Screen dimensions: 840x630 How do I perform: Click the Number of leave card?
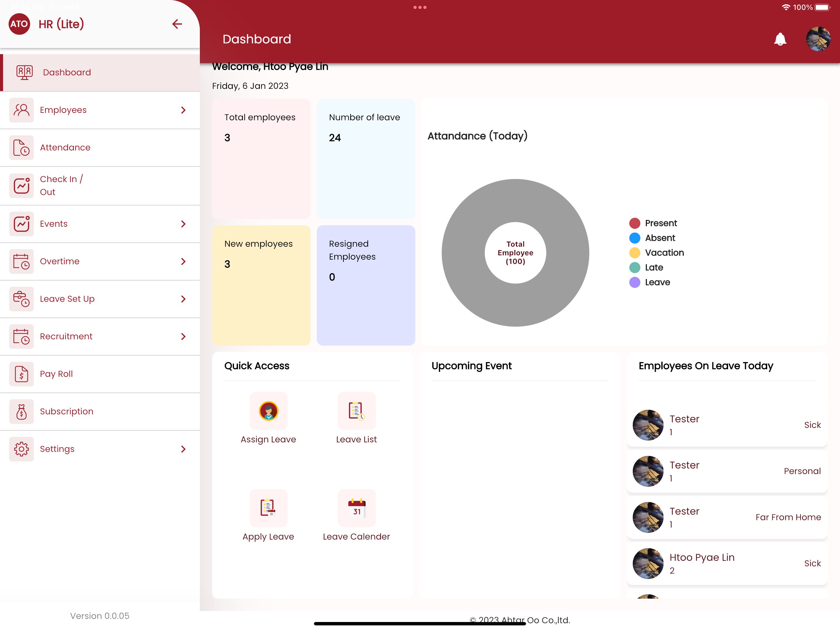click(366, 159)
